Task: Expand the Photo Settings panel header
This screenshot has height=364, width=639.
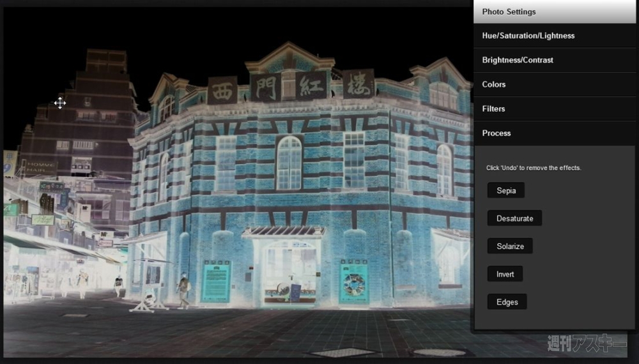Action: tap(554, 11)
